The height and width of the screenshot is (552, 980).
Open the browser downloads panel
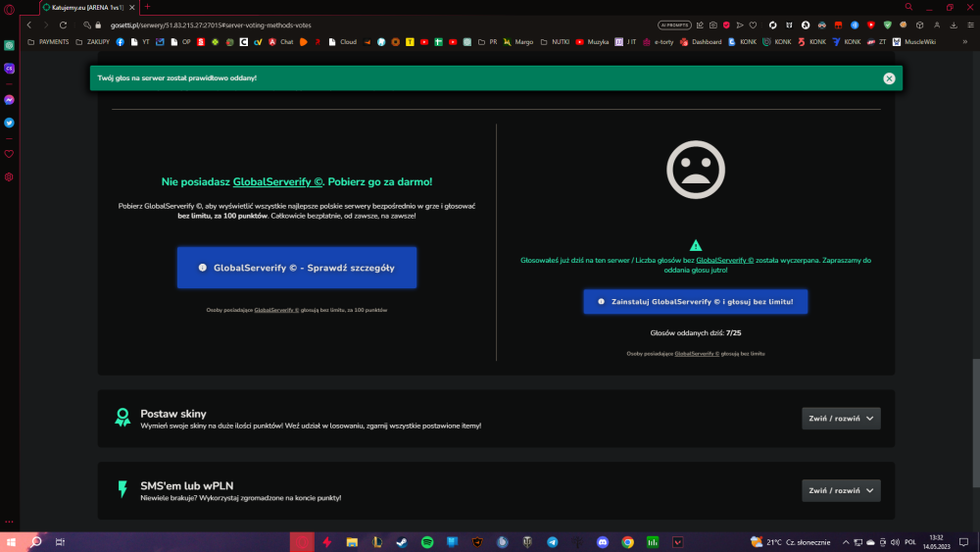pos(954,25)
